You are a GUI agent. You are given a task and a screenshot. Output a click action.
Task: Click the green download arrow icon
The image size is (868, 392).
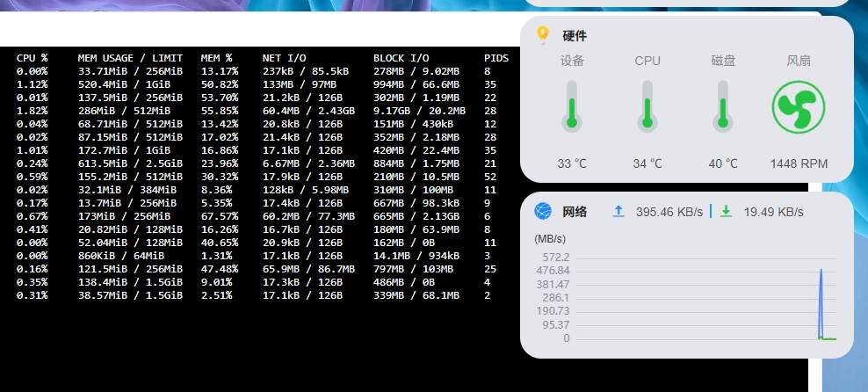[726, 211]
